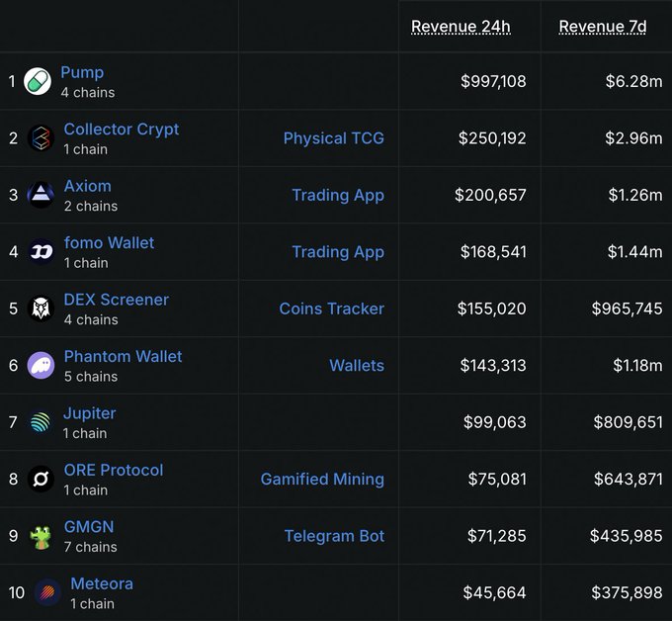This screenshot has width=672, height=621.
Task: Click the $965,745 weekly revenue value
Action: (627, 309)
